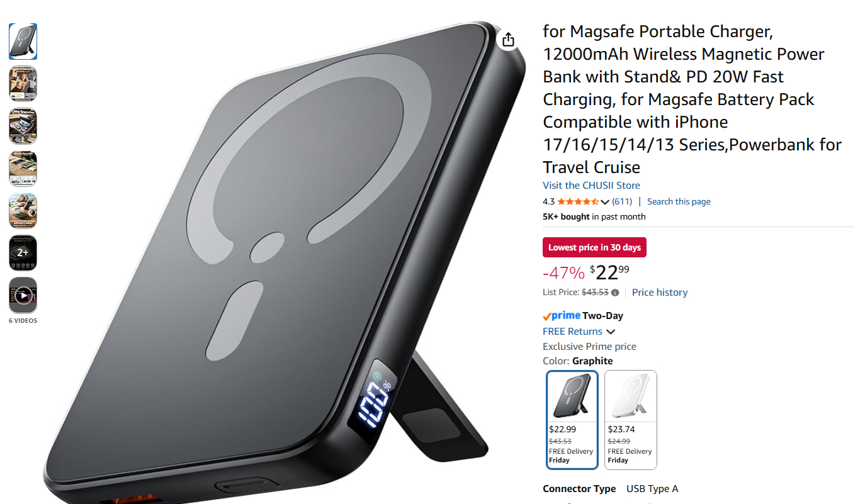Click the Lowest price in 30 days badge
Screen dimensions: 865x504
(x=594, y=247)
